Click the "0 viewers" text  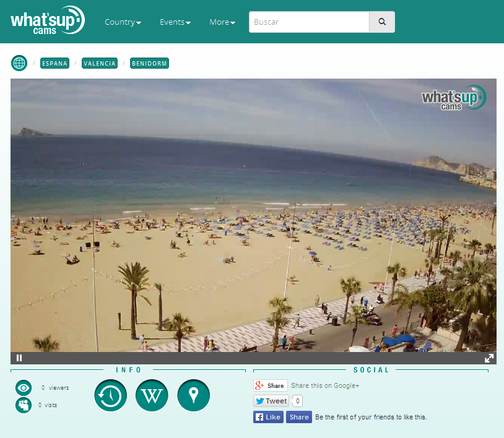pos(55,388)
